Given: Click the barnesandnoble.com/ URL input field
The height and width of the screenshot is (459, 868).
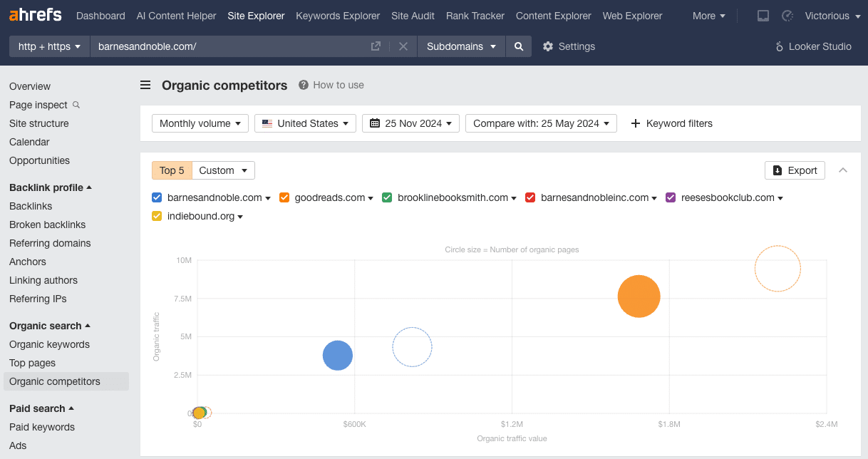Looking at the screenshot, I should coord(228,46).
